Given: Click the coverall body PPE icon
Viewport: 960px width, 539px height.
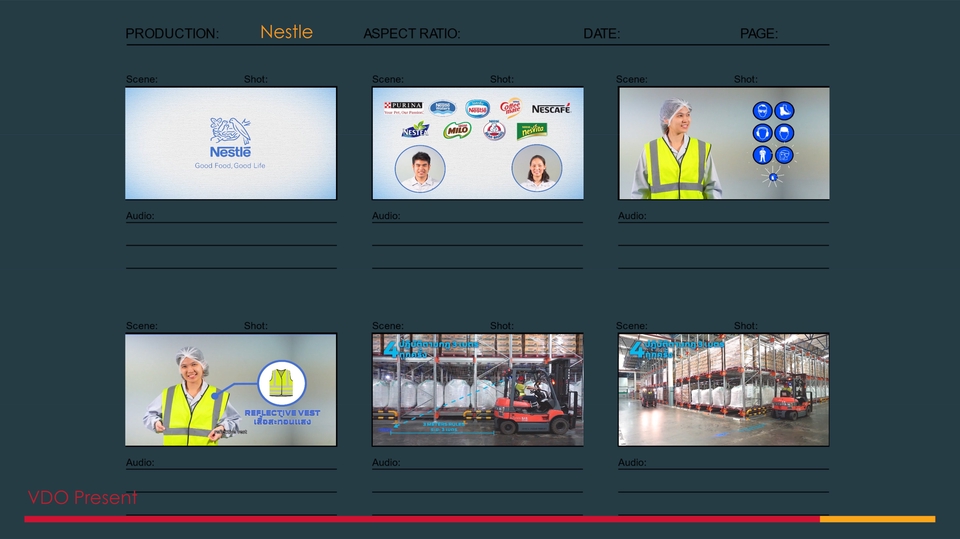Looking at the screenshot, I should [762, 155].
